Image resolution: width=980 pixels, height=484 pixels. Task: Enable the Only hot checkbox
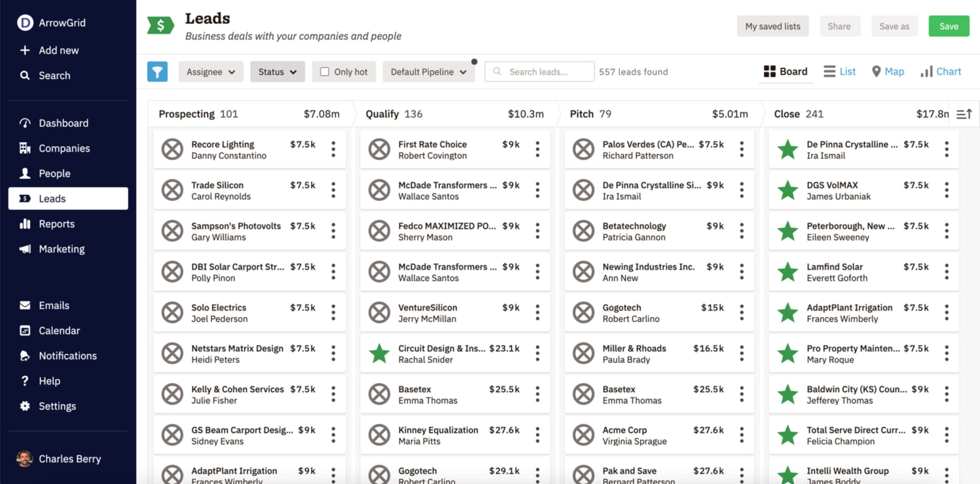[x=324, y=71]
